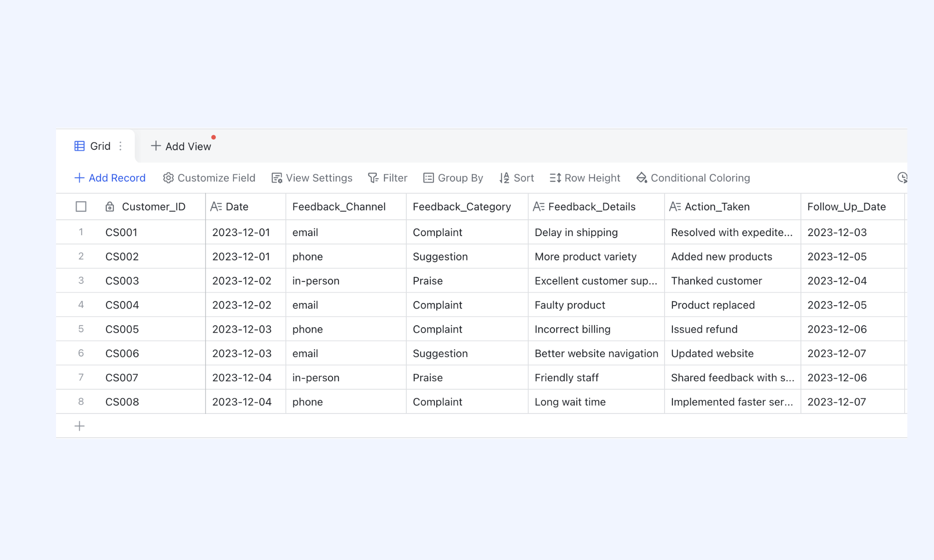This screenshot has height=560, width=934.
Task: Open Group By options
Action: [453, 178]
